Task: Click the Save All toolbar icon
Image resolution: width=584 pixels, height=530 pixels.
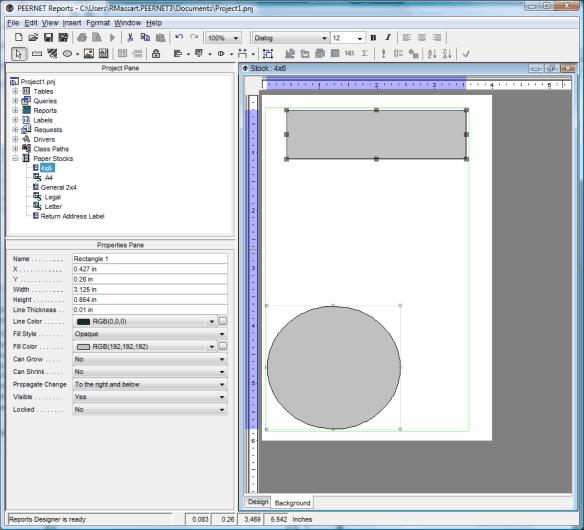Action: pyautogui.click(x=63, y=37)
